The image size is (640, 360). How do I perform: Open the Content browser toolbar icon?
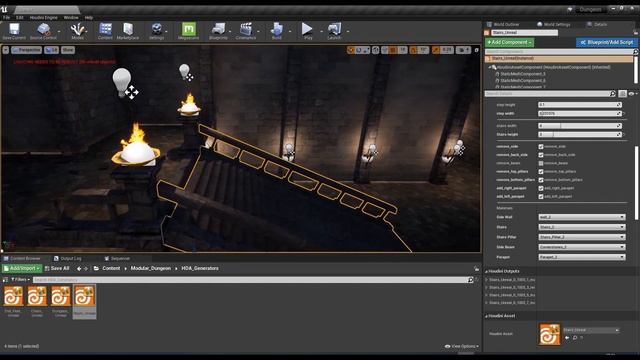(x=105, y=31)
